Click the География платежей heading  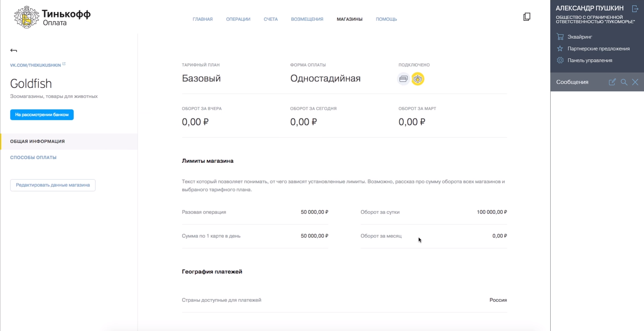click(212, 272)
